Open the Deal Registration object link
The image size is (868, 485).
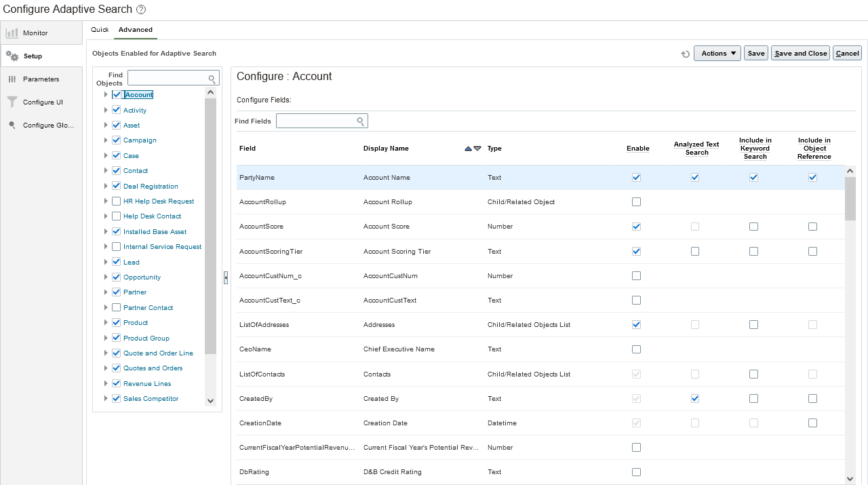click(151, 187)
